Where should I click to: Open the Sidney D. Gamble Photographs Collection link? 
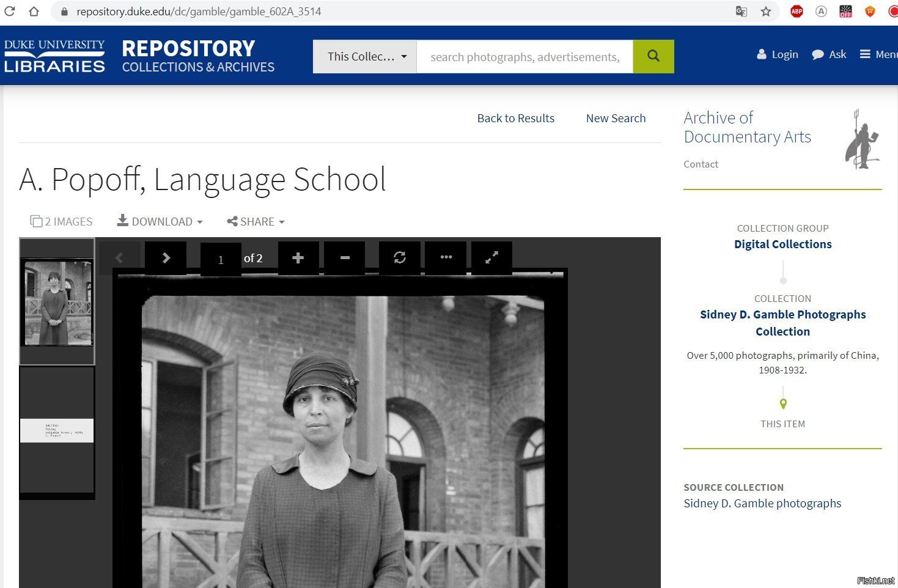point(782,323)
